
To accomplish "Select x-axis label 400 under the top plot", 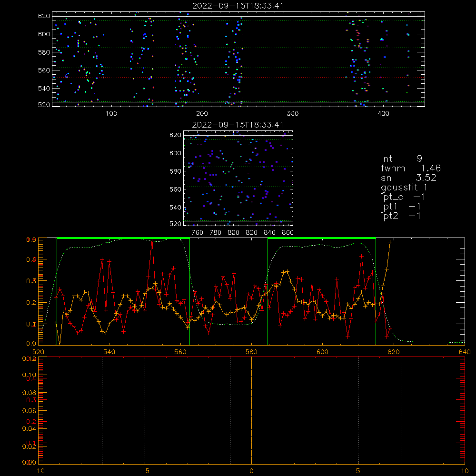I will (x=383, y=114).
